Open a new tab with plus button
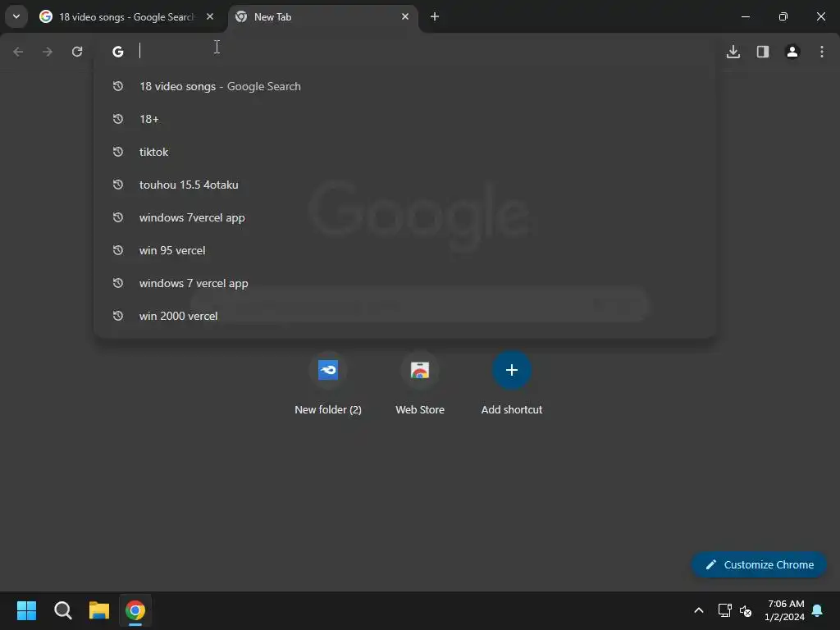Screen dimensions: 840x630 (x=435, y=16)
